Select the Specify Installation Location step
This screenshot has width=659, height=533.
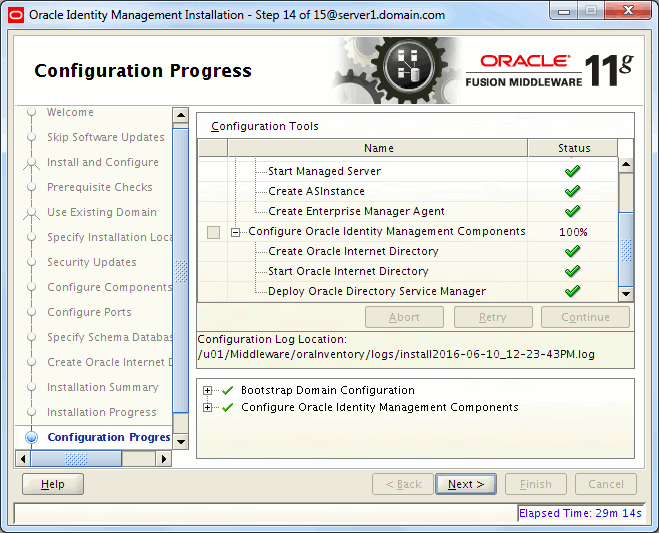click(109, 237)
